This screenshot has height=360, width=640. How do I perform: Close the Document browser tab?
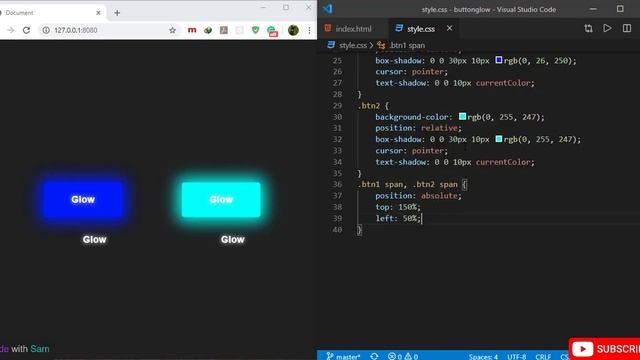pyautogui.click(x=98, y=13)
